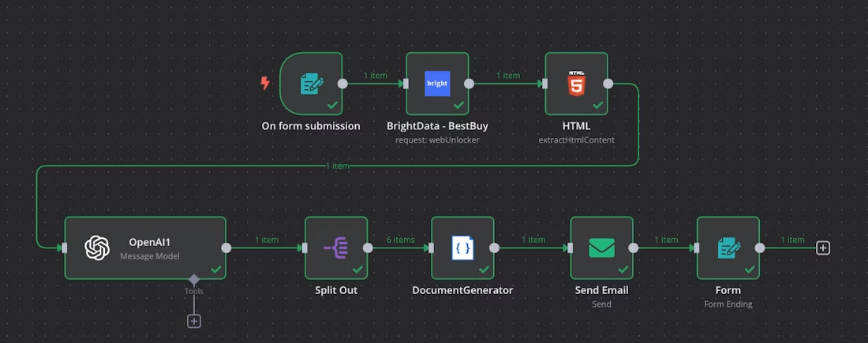
Task: Add a node after Form Ending
Action: click(x=823, y=248)
